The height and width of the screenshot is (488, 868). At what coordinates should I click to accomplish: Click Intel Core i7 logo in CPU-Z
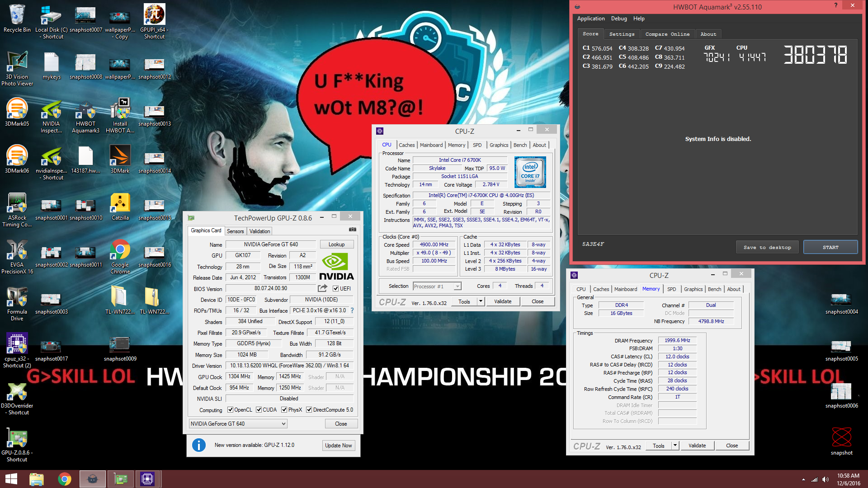pyautogui.click(x=530, y=172)
